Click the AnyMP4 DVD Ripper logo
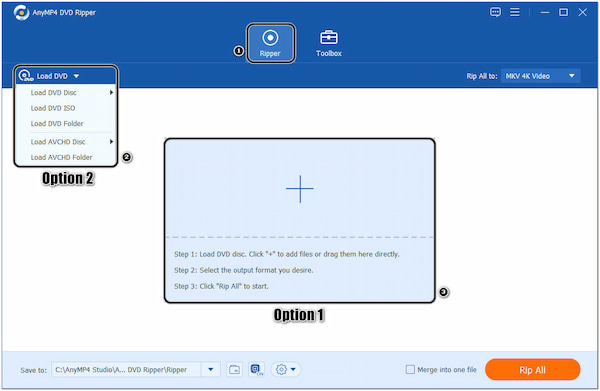 pyautogui.click(x=21, y=13)
